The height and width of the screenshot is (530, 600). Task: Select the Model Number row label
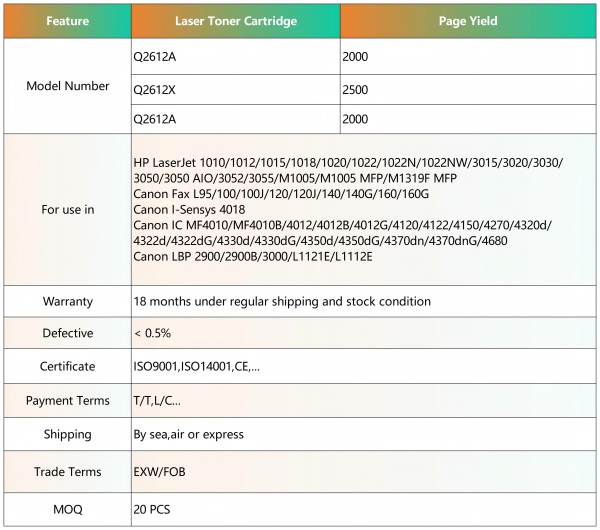tap(68, 86)
